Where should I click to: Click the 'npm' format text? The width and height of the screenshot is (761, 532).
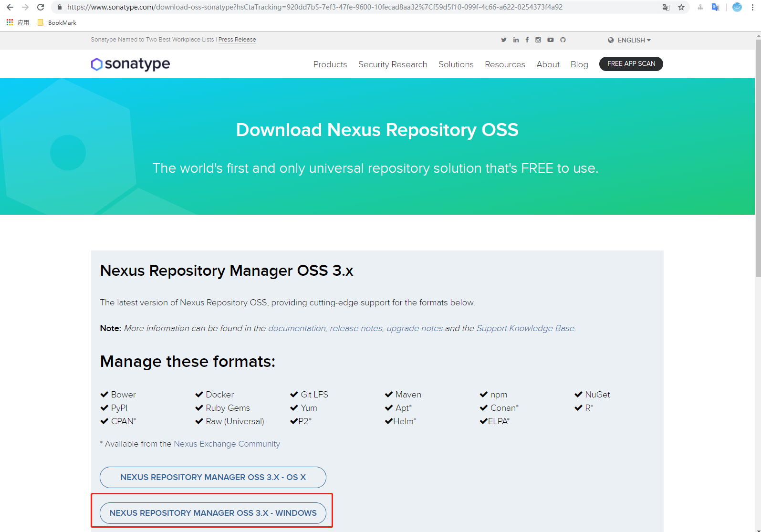tap(499, 395)
